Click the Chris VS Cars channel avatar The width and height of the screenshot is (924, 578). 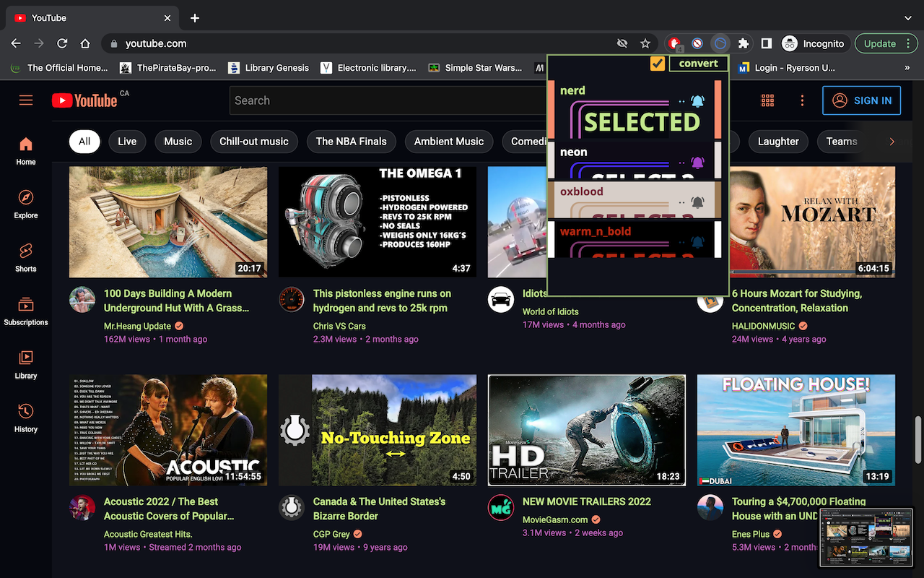point(292,299)
